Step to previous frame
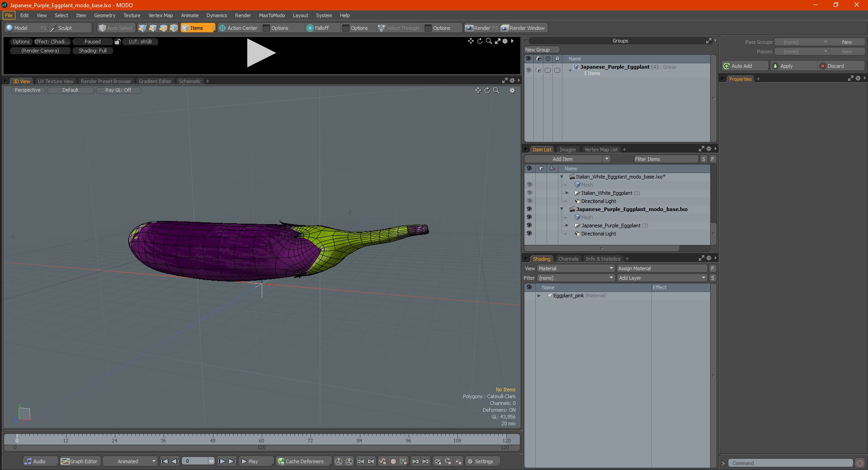The image size is (868, 470). tap(175, 461)
